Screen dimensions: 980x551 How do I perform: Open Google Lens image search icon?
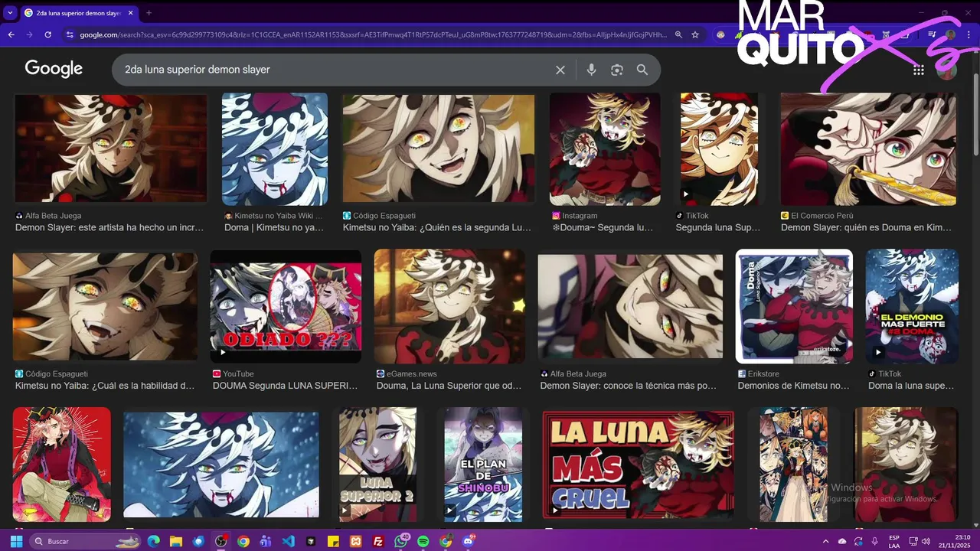coord(617,70)
